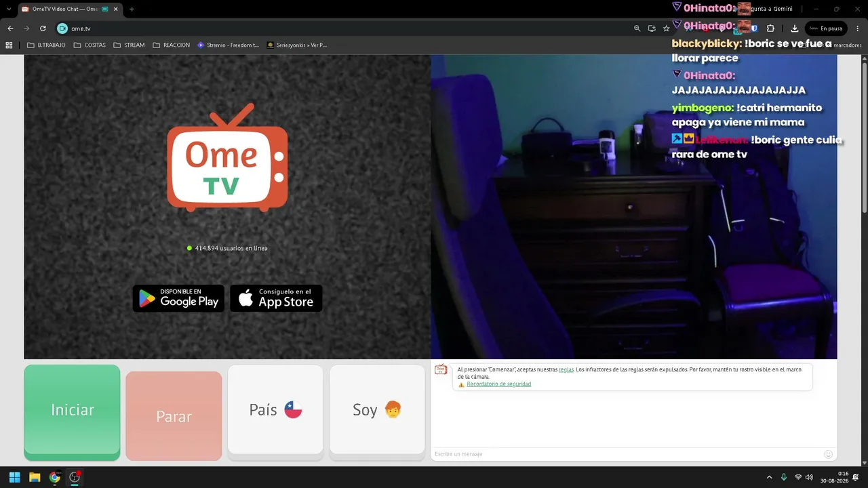
Task: Click the page scrollbar down arrow
Action: click(864, 462)
